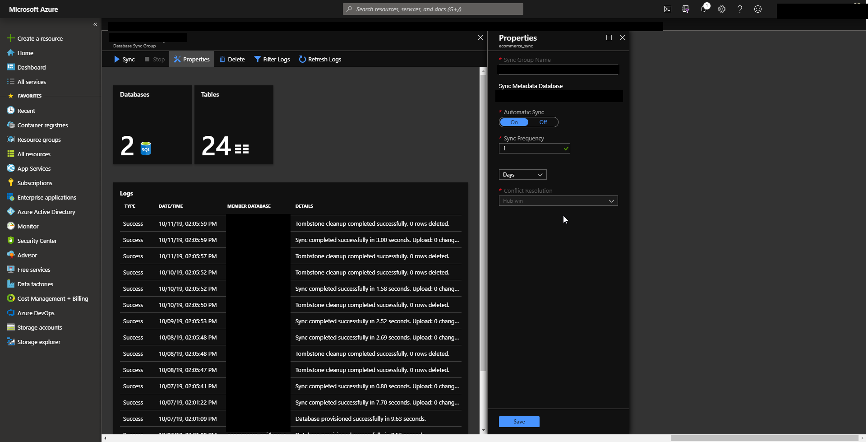Open Resource groups icon

[11, 140]
